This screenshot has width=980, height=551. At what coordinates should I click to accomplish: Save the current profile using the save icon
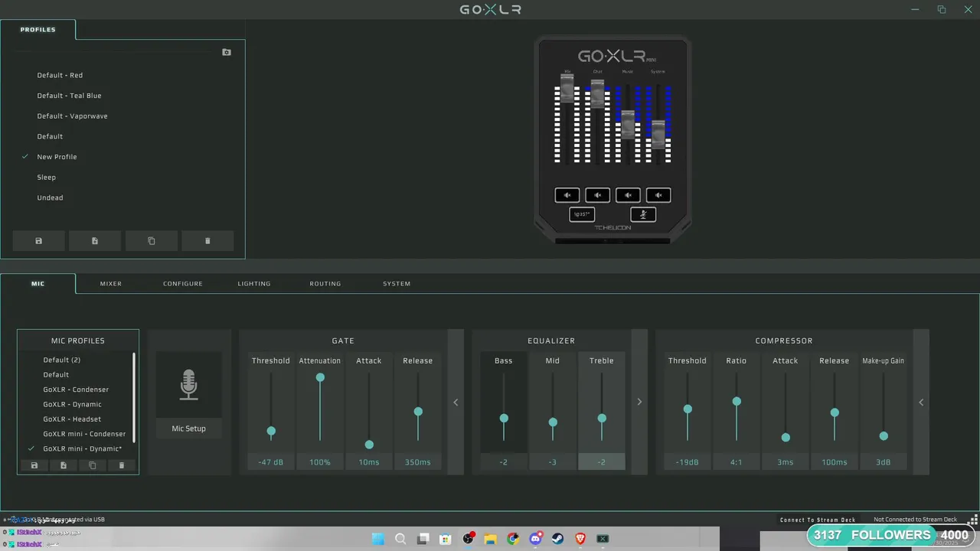[x=39, y=241]
